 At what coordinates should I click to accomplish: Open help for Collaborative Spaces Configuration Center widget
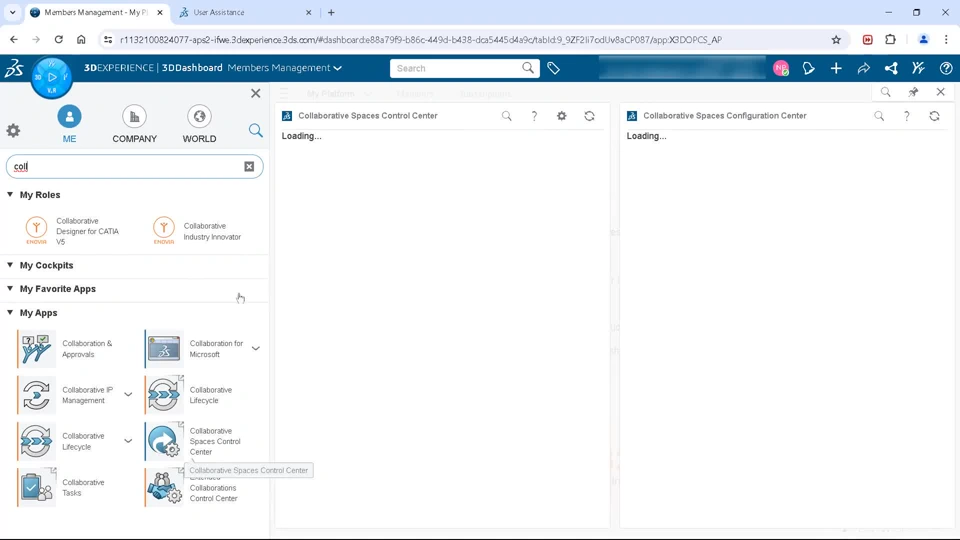click(x=907, y=116)
